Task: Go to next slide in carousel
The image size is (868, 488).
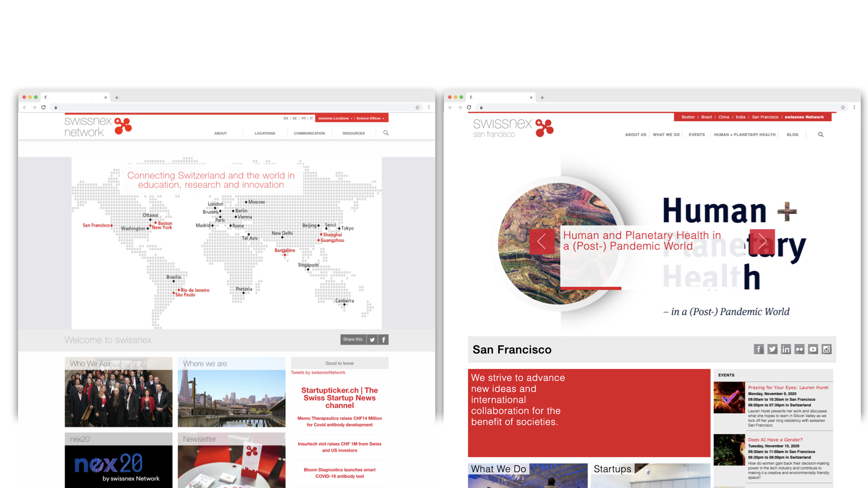Action: [x=762, y=242]
